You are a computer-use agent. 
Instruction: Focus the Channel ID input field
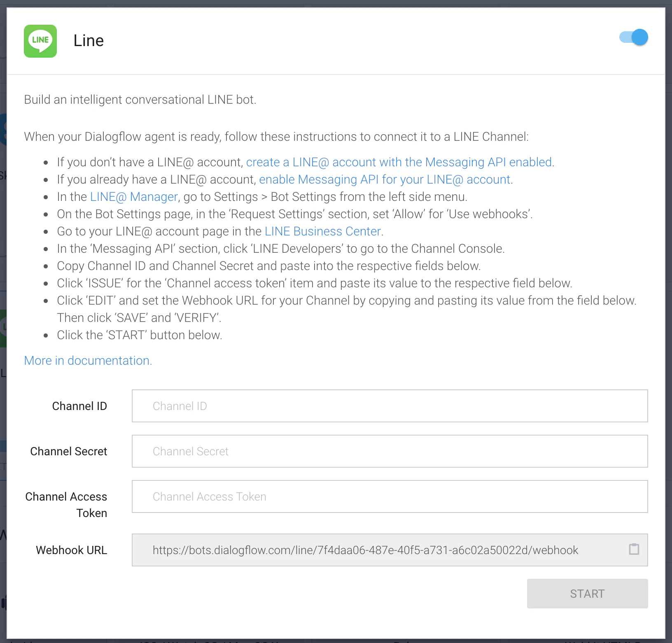tap(390, 406)
